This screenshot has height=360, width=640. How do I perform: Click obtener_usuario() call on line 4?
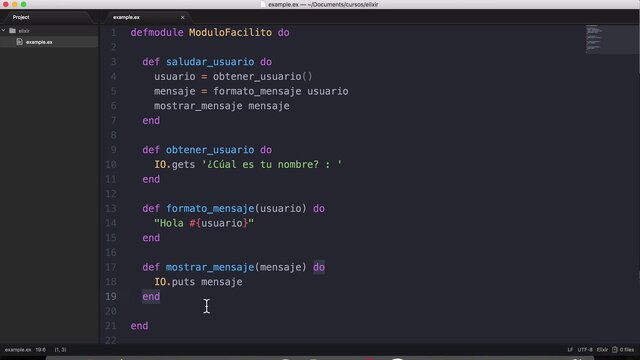(x=262, y=76)
